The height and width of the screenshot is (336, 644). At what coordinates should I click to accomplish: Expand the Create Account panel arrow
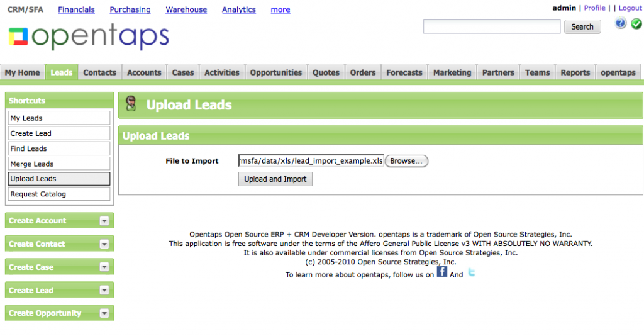[104, 221]
